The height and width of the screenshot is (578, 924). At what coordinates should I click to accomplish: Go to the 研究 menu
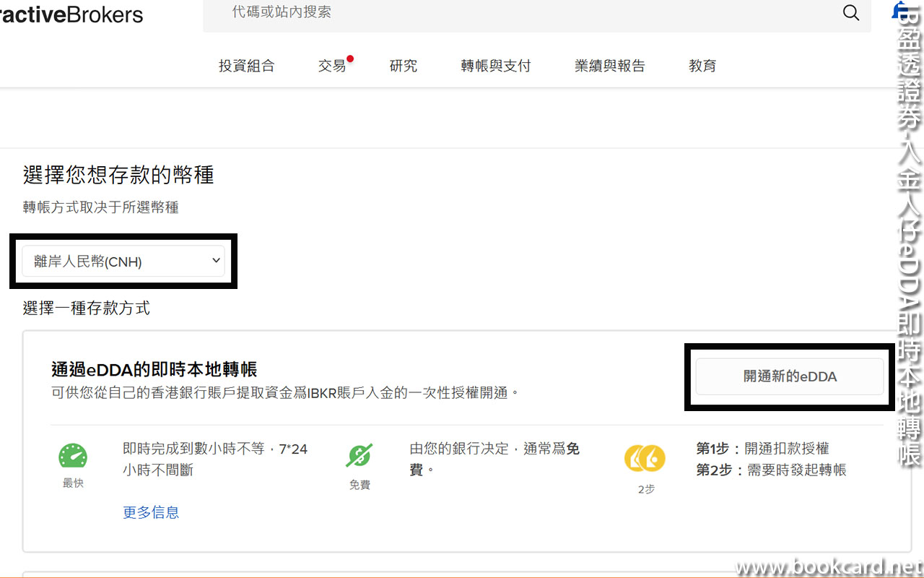click(x=404, y=66)
